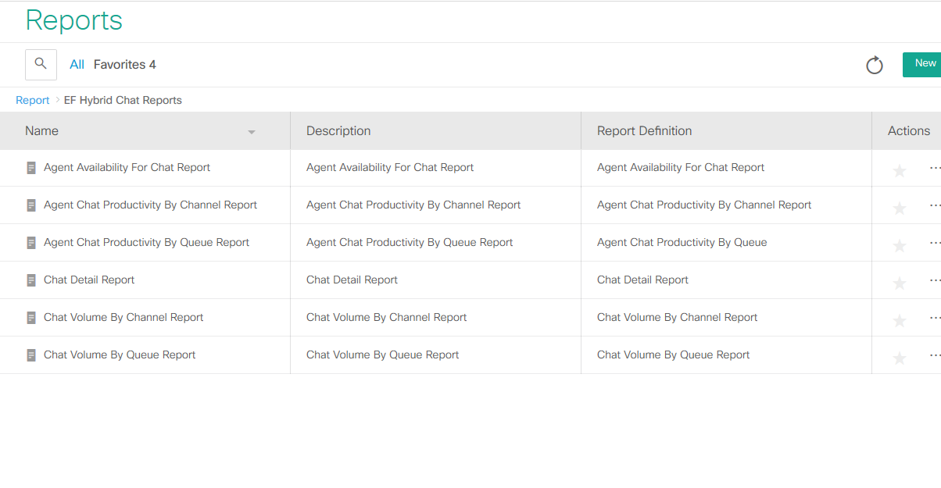Viewport: 941px width, 488px height.
Task: Switch to the Favorites 4 tab
Action: pos(125,65)
